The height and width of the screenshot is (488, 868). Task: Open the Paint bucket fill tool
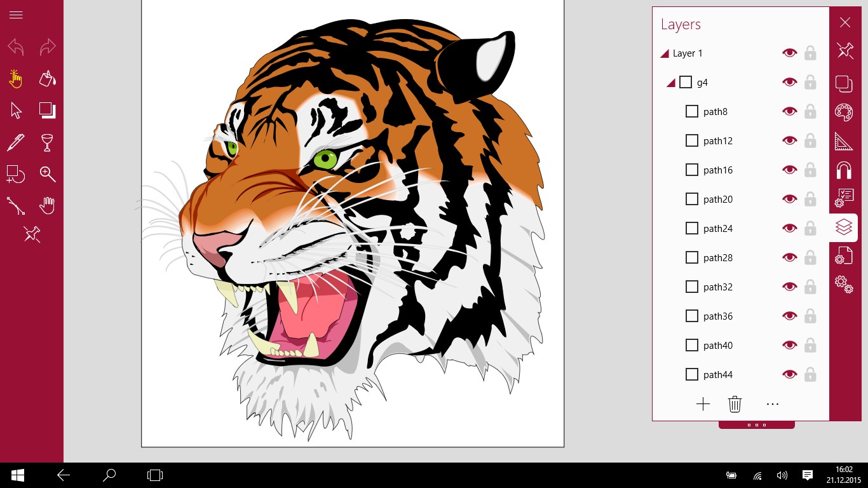coord(48,79)
